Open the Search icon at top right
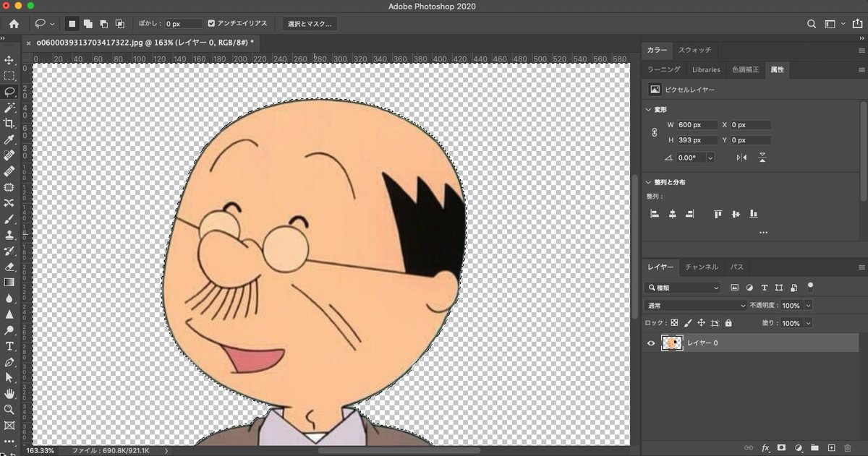Viewport: 868px width, 456px height. point(812,24)
